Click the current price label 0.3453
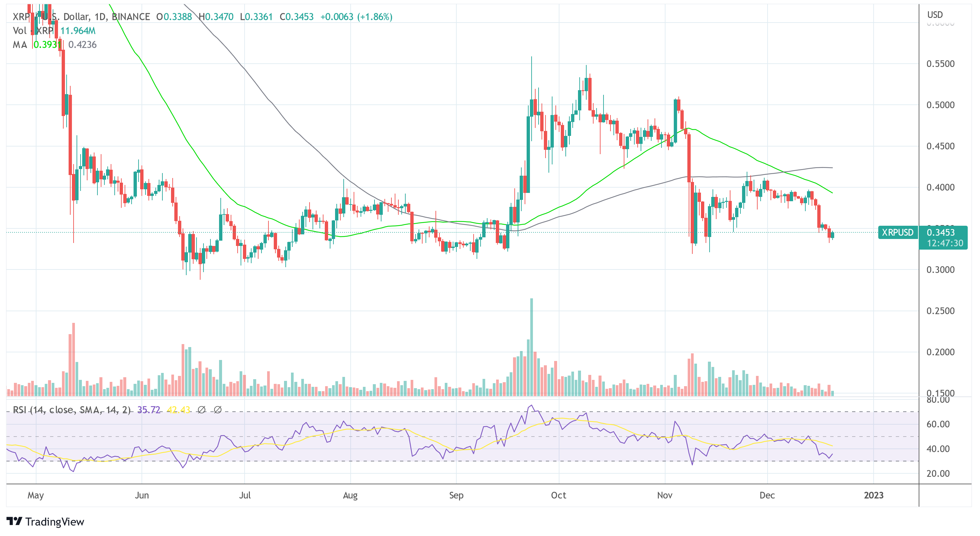This screenshot has height=536, width=980. (x=941, y=232)
